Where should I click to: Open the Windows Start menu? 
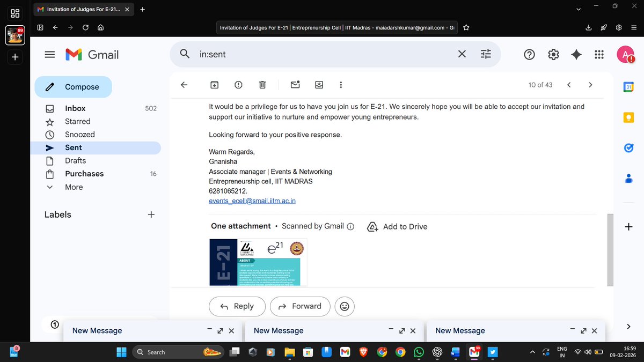pyautogui.click(x=121, y=352)
